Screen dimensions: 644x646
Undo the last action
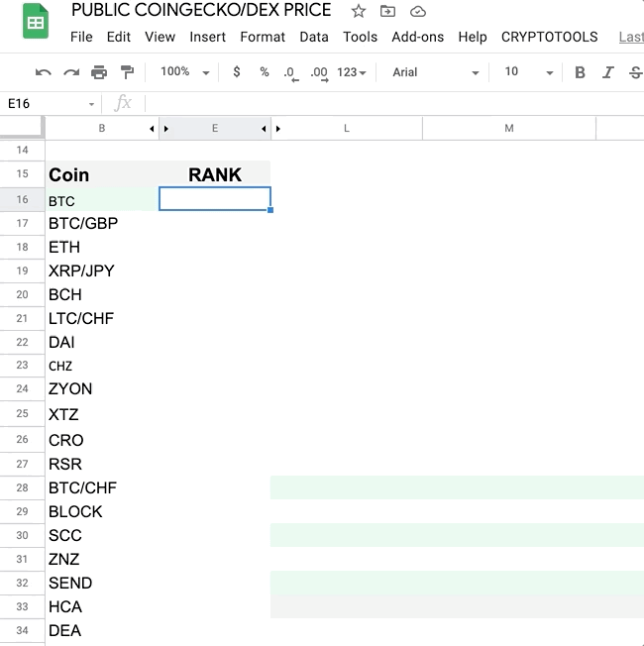43,72
